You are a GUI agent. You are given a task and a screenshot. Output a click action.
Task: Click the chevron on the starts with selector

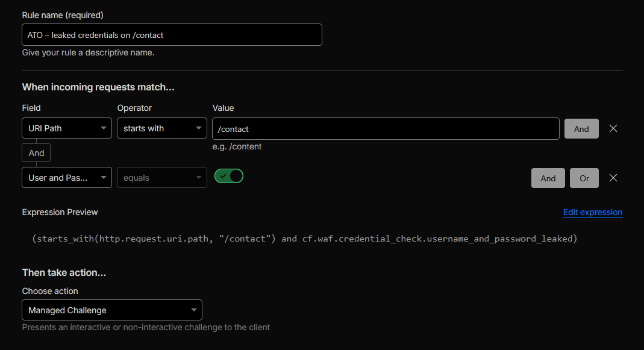[198, 128]
